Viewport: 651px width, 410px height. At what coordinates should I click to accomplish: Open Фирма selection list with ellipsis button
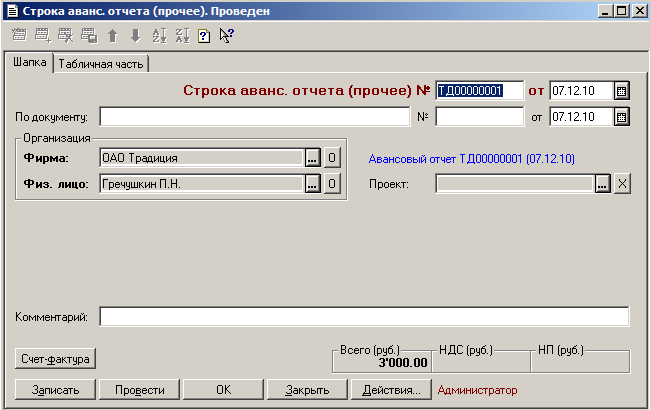tap(312, 157)
